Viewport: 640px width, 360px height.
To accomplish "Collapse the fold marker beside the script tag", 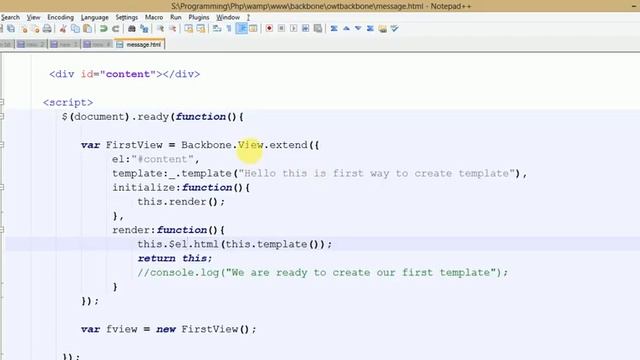I will pyautogui.click(x=2, y=102).
